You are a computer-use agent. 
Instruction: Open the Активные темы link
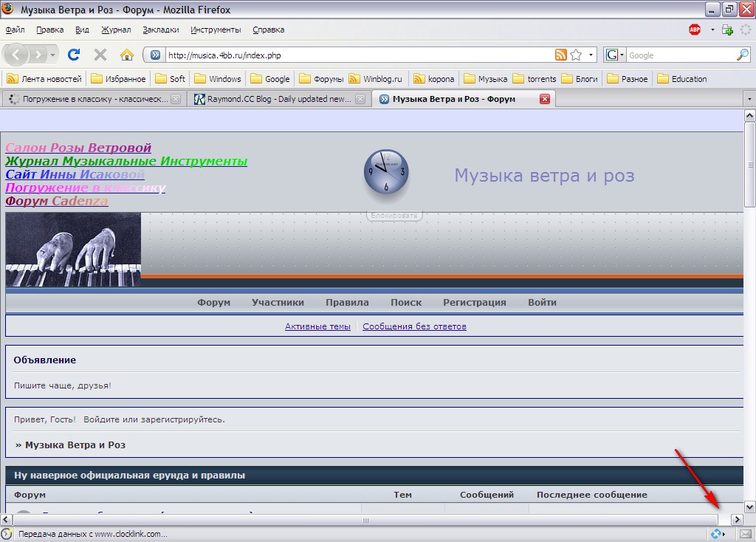(x=317, y=326)
